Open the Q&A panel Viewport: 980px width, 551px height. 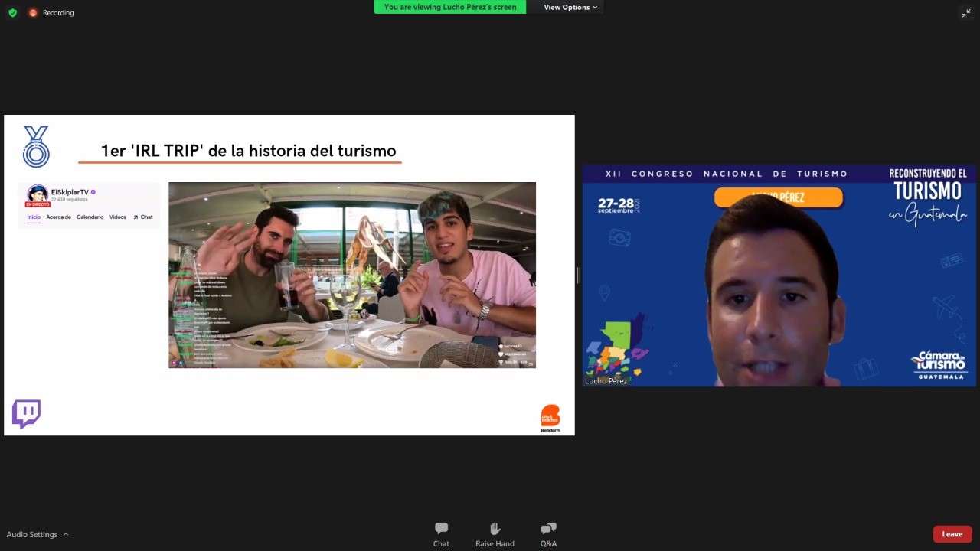coord(548,534)
